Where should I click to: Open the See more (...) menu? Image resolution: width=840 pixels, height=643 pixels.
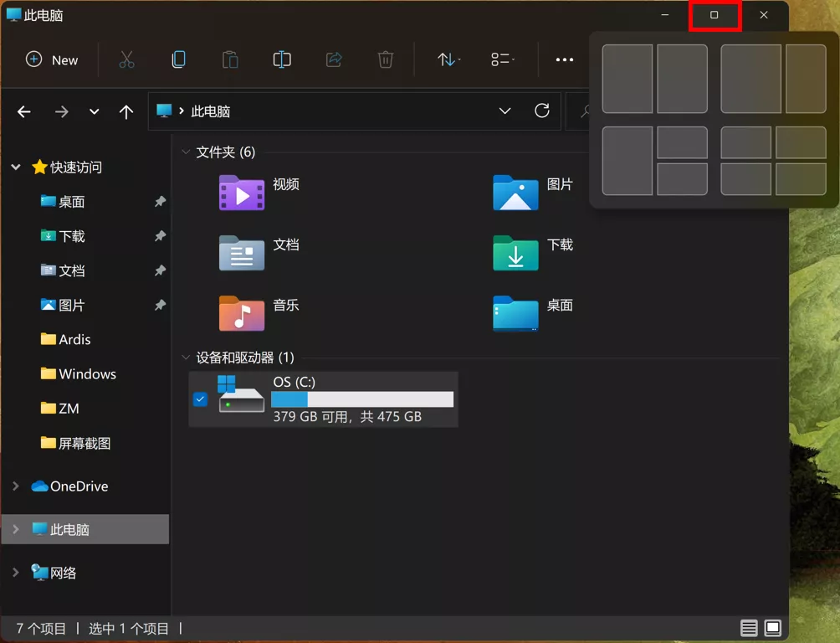(x=564, y=59)
